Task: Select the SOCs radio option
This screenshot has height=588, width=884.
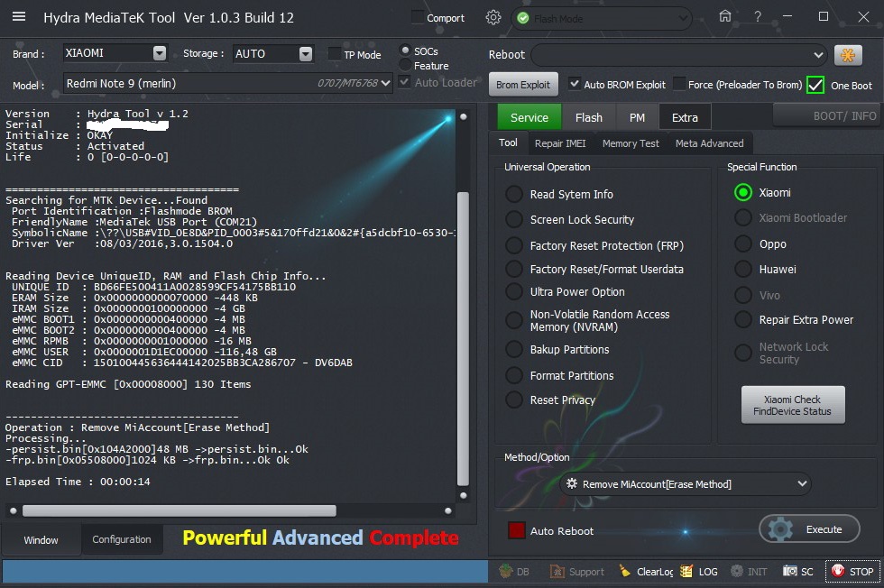Action: click(405, 51)
